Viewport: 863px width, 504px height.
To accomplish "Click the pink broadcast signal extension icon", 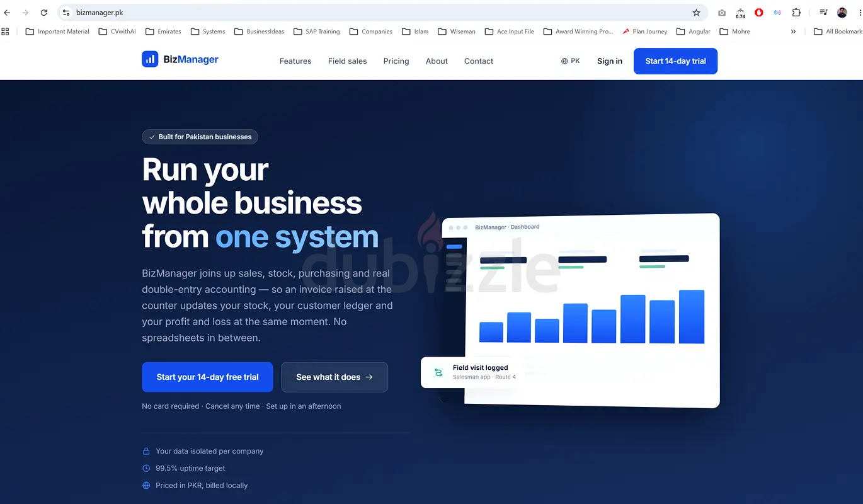I will tap(777, 13).
